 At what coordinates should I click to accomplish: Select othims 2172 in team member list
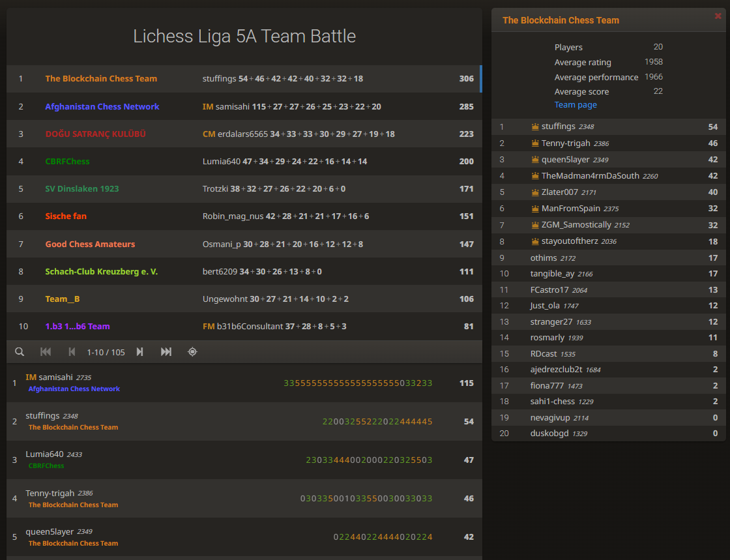pos(608,258)
